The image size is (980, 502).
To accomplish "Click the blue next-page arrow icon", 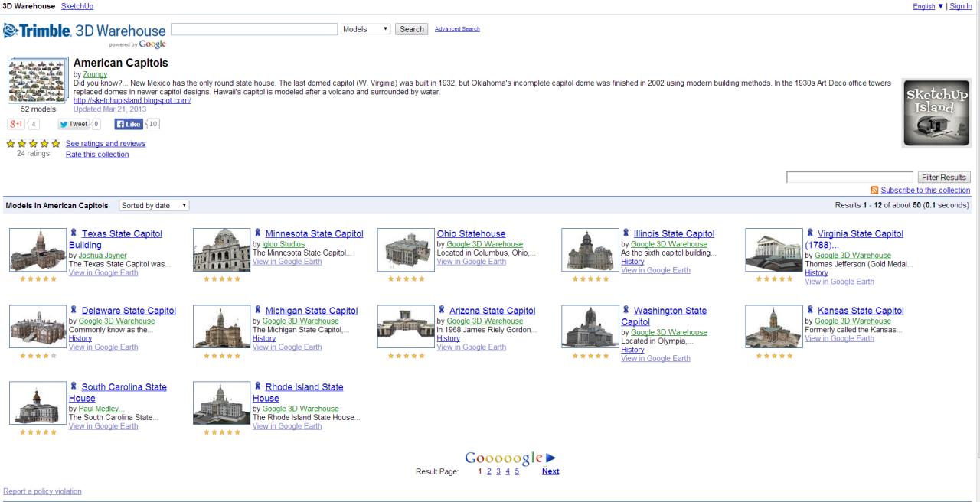I will click(550, 458).
